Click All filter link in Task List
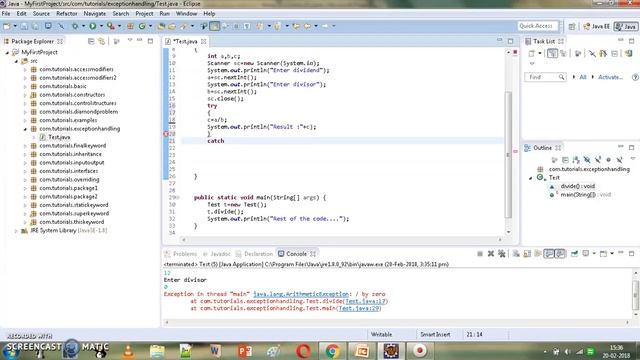The width and height of the screenshot is (640, 360). (582, 77)
